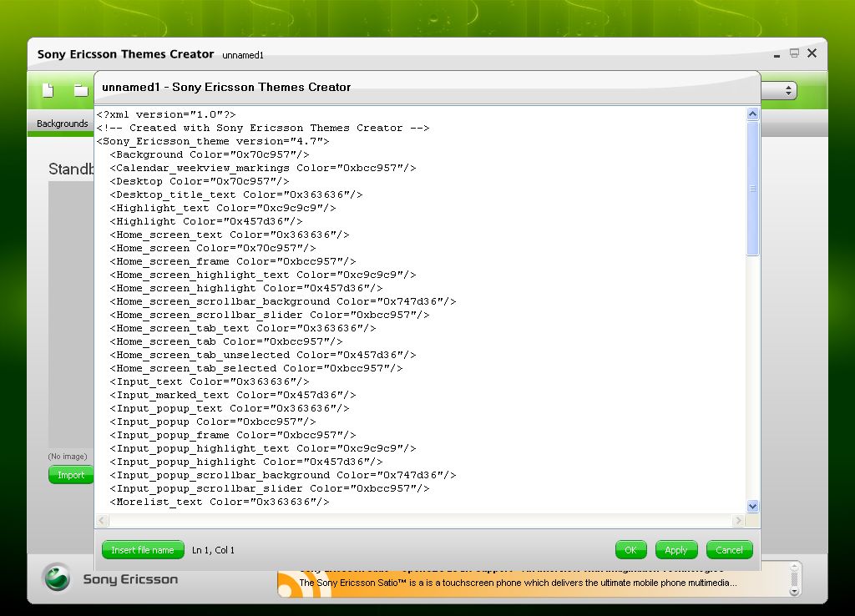Click the New file icon in toolbar
Viewport: 855px width, 616px height.
pos(48,90)
